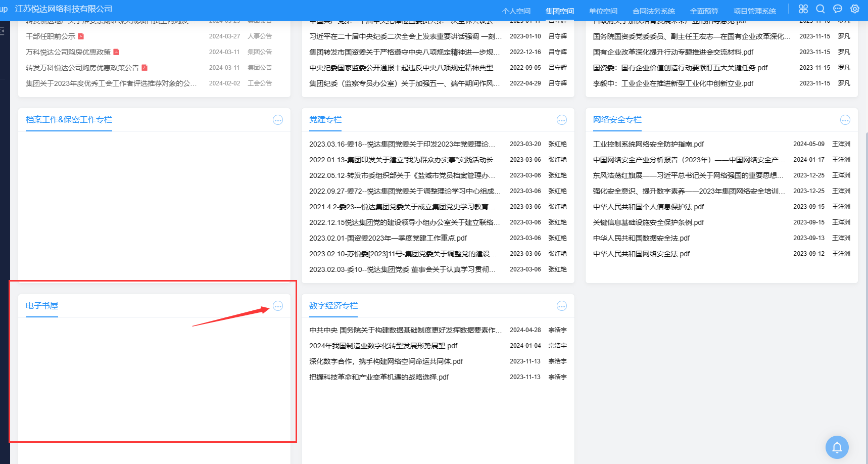This screenshot has height=464, width=868.
Task: Click the PDF icon beside 干部任职前公示
Action: pyautogui.click(x=81, y=36)
